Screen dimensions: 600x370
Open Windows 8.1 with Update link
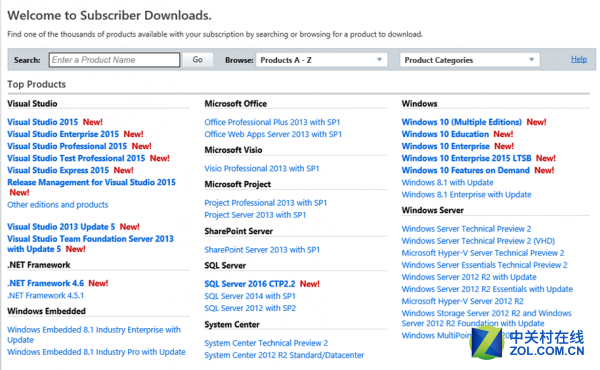tap(447, 183)
